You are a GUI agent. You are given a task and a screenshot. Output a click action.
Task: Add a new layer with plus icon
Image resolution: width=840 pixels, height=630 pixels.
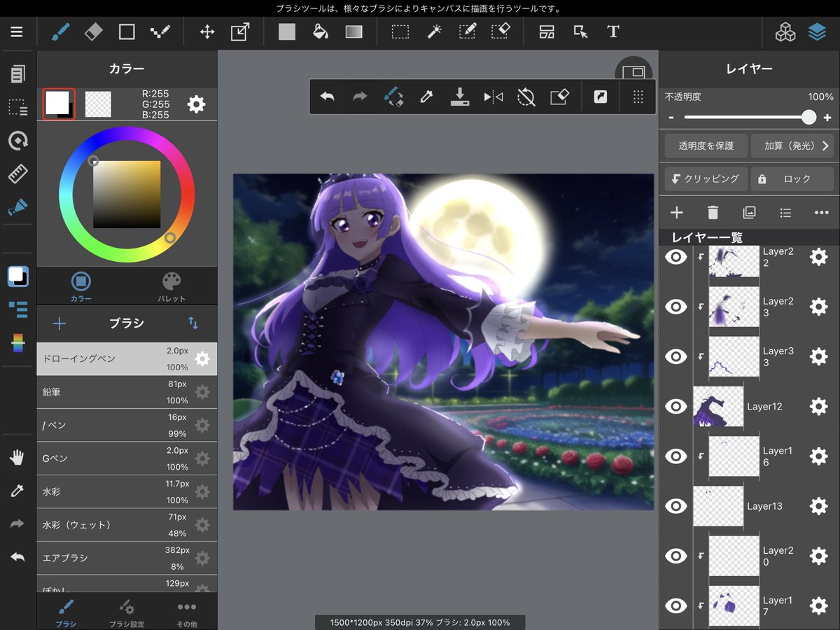(x=676, y=212)
